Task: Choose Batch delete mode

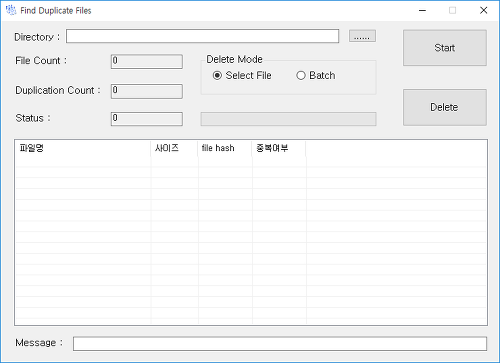Action: point(316,76)
